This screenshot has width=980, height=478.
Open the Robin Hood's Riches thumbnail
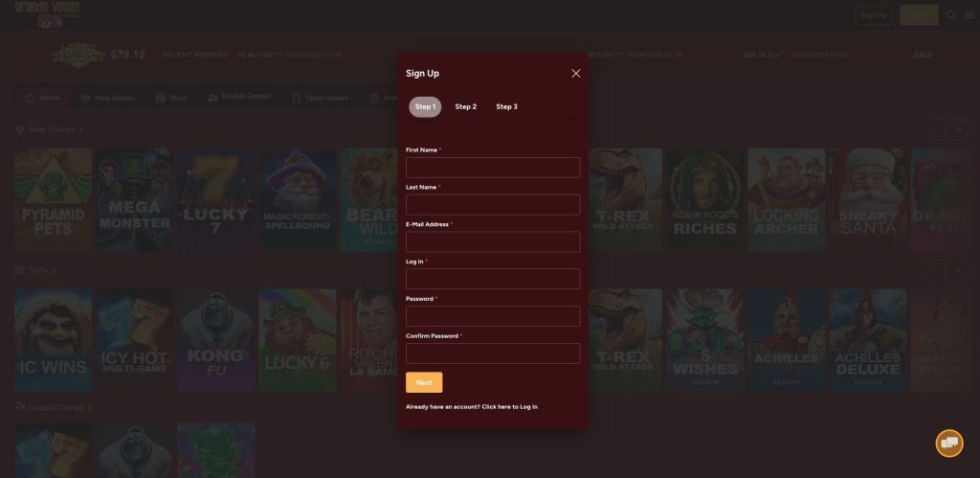pos(704,200)
